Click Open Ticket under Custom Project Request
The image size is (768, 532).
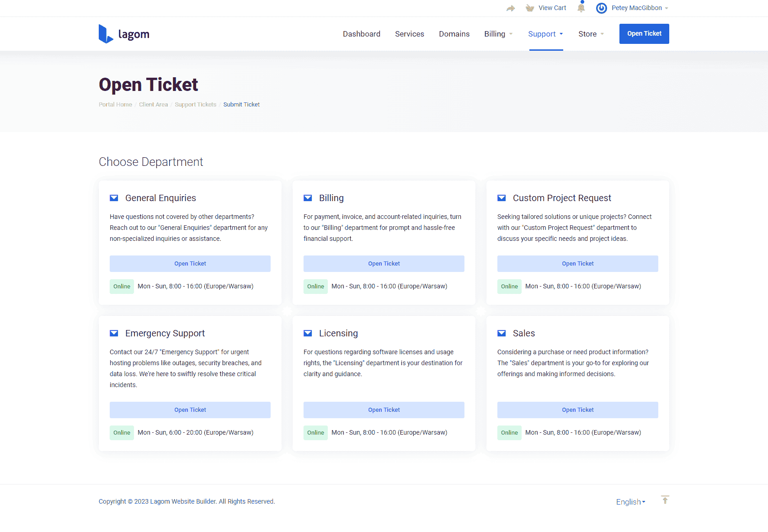click(x=578, y=264)
